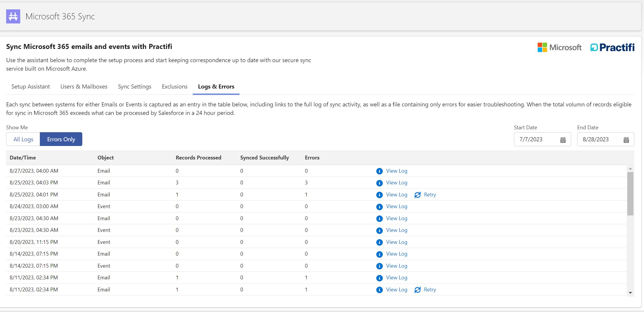Click the Retry refresh icon on bottom 8/11 row
This screenshot has width=644, height=316.
418,290
